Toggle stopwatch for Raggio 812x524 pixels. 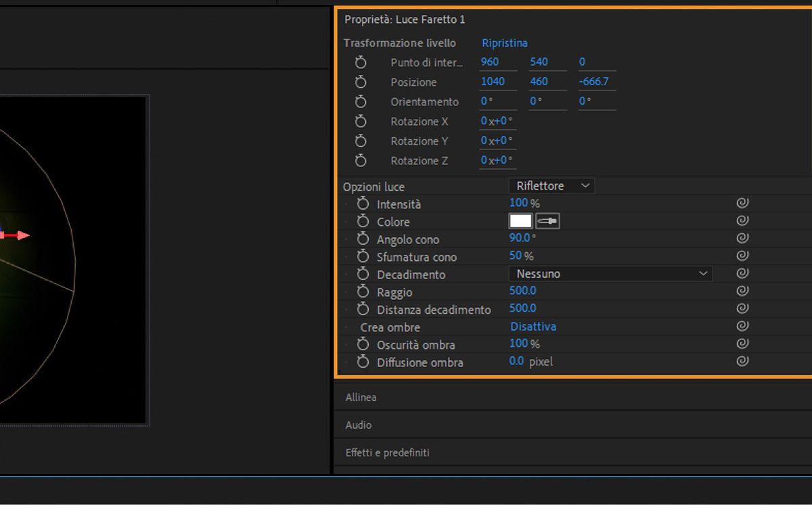(x=363, y=291)
